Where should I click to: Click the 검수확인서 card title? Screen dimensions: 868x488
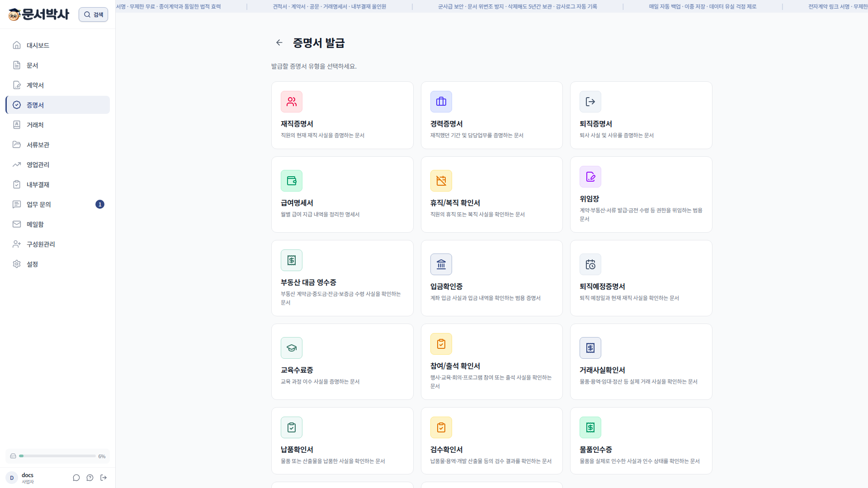447,450
